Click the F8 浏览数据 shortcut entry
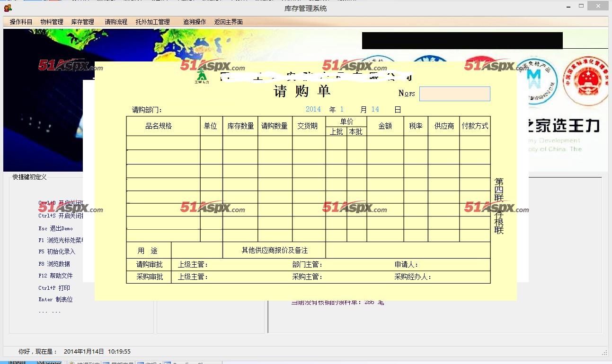Viewport: 612px width, 364px height. click(54, 264)
